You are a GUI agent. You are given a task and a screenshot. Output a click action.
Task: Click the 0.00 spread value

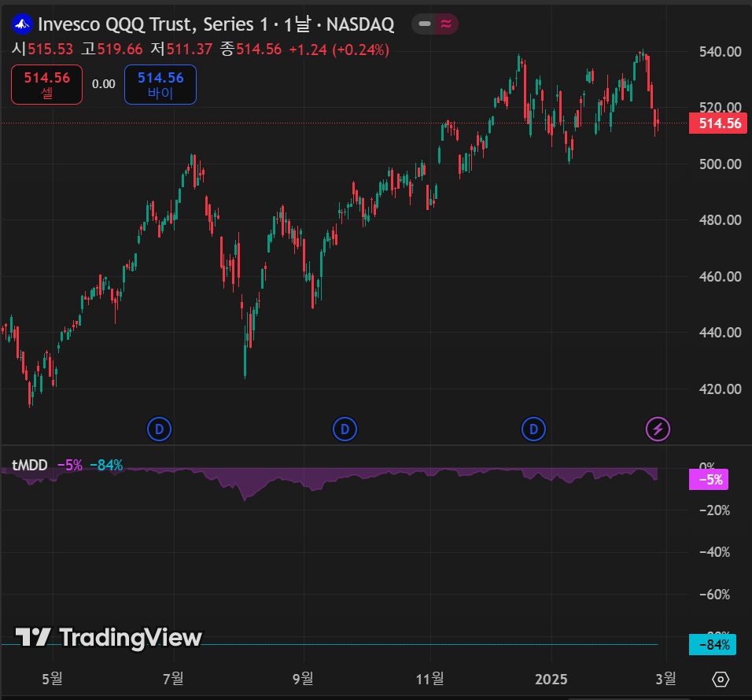click(x=104, y=84)
